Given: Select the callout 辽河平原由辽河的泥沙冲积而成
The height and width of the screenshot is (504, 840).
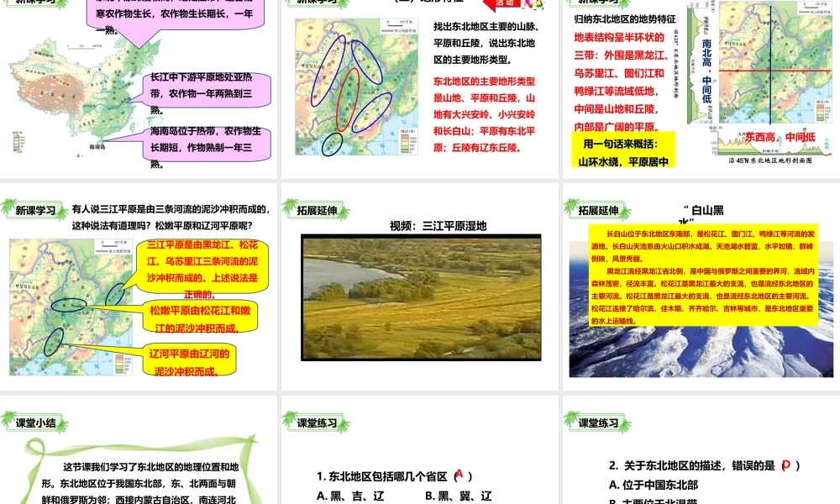Looking at the screenshot, I should (x=188, y=360).
